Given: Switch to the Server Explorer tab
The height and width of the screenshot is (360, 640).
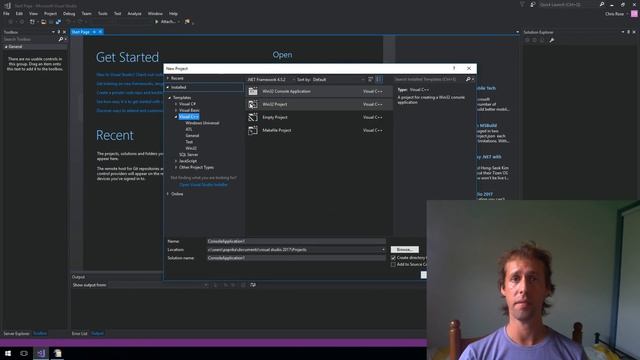Looking at the screenshot, I should (x=16, y=333).
